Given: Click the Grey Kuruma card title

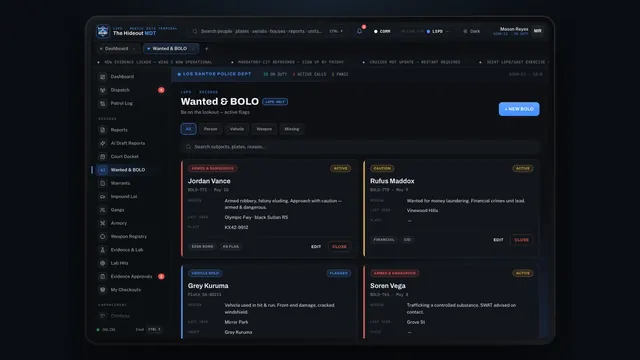Looking at the screenshot, I should click(208, 286).
